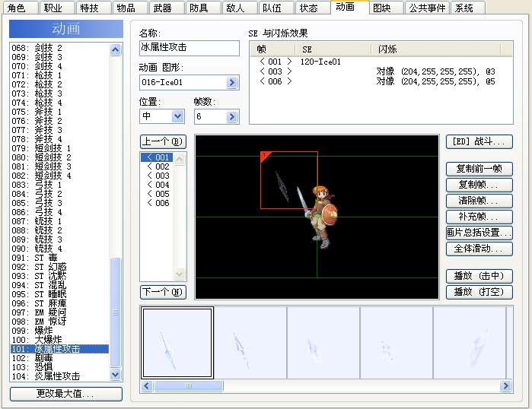Click the thumbnail strip scrollbar thumb
532x409 pixels.
tap(189, 385)
